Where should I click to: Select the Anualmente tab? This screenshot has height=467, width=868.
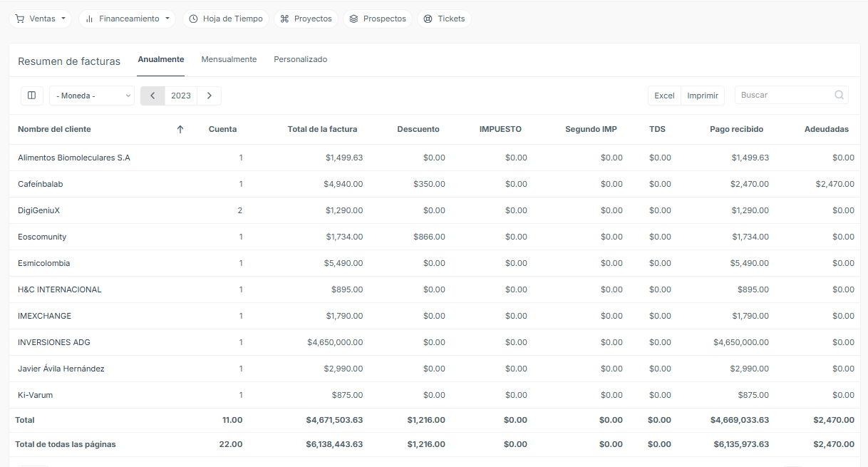point(161,59)
